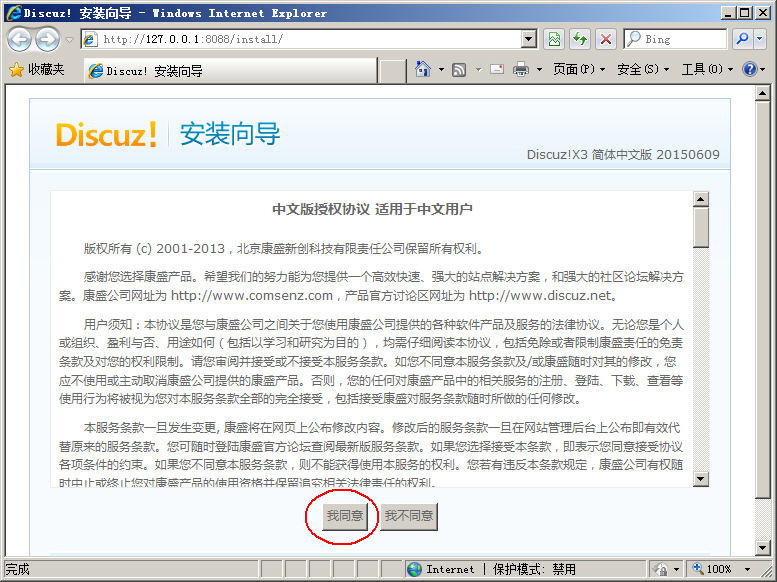Expand the Print options dropdown arrow
This screenshot has width=777, height=582.
539,69
